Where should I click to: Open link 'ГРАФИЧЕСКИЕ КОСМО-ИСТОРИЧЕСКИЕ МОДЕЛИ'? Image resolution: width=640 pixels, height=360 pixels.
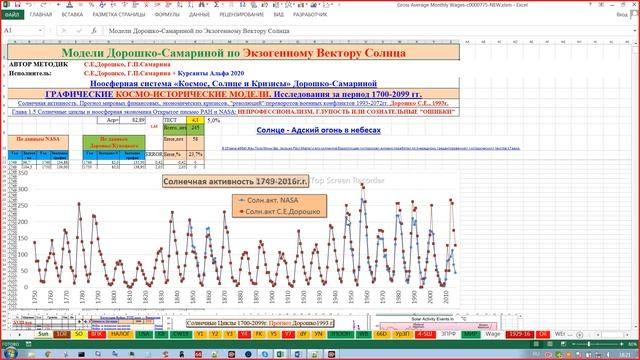158,94
